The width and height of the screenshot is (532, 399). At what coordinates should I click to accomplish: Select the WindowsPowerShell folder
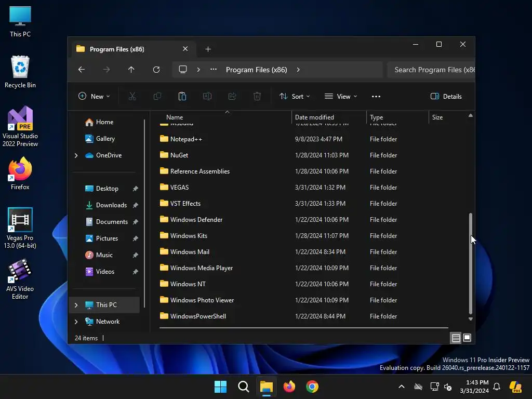pyautogui.click(x=198, y=316)
